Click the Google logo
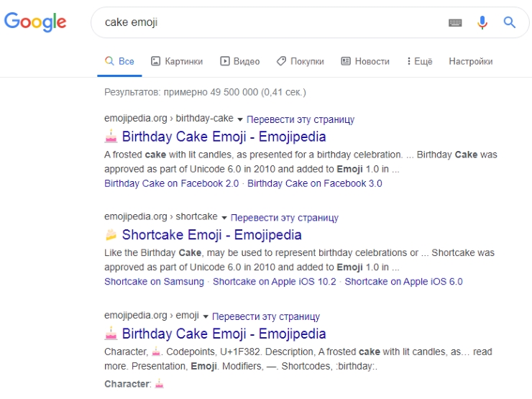The image size is (532, 399). 35,22
